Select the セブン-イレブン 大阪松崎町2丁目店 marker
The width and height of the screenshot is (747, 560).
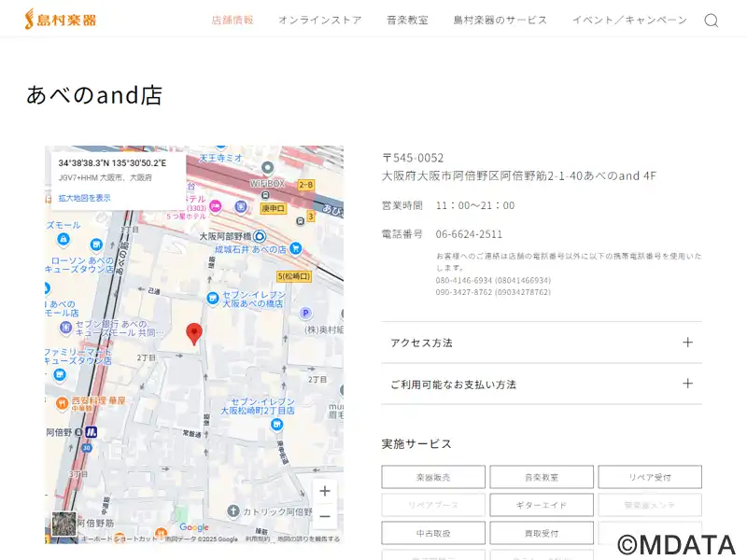pos(276,425)
